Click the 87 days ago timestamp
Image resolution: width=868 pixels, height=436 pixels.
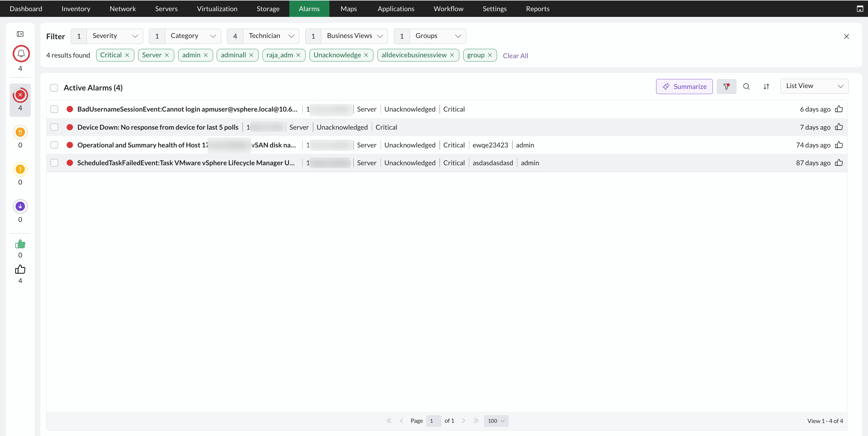pyautogui.click(x=813, y=163)
